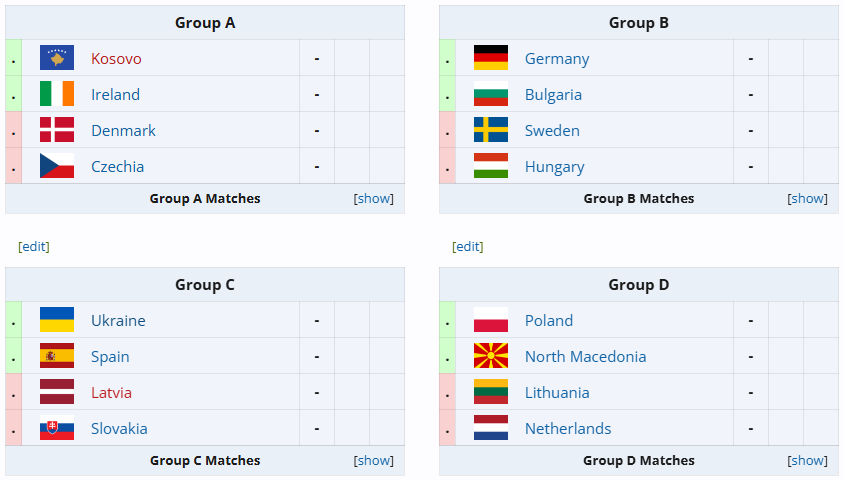Screen dimensions: 844x480
Task: Open the Ukraine team link
Action: pos(118,321)
